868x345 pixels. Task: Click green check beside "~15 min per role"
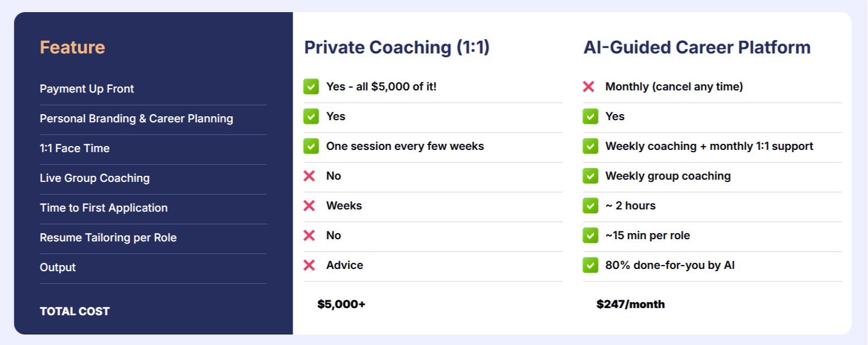coord(590,235)
